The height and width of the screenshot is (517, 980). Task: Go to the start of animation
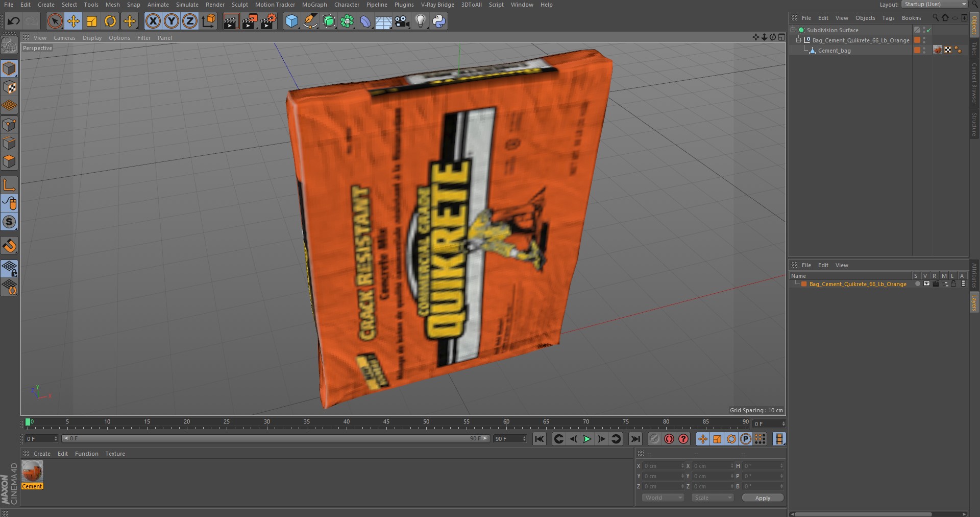coord(540,439)
